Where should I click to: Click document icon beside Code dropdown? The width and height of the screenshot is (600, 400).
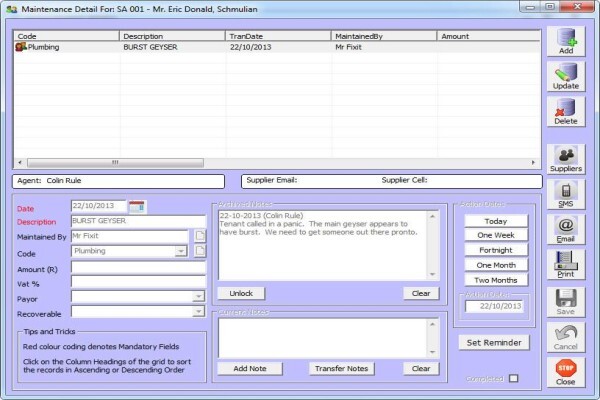pos(200,251)
